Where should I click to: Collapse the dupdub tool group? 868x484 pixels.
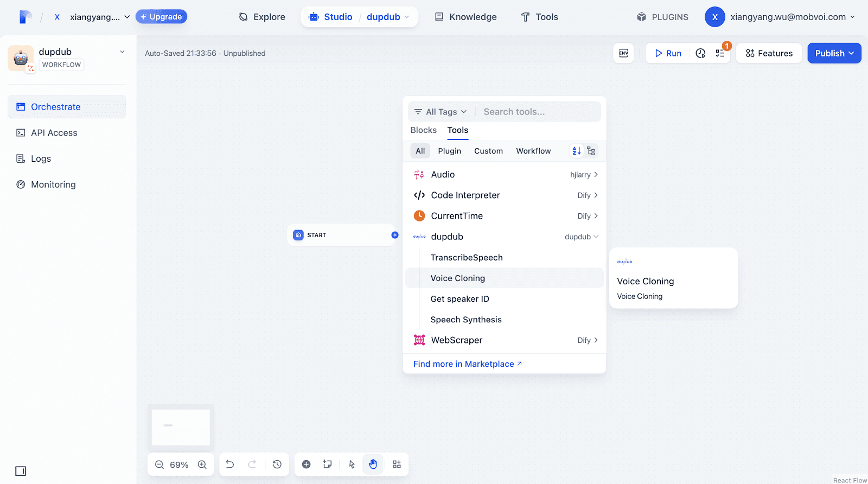coord(596,237)
